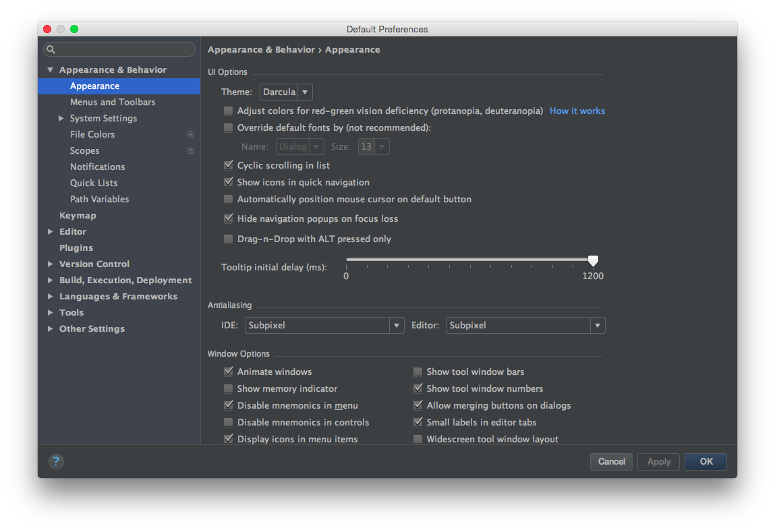Click the project-level icon beside Scopes
Viewport: 775px width, 532px height.
190,151
